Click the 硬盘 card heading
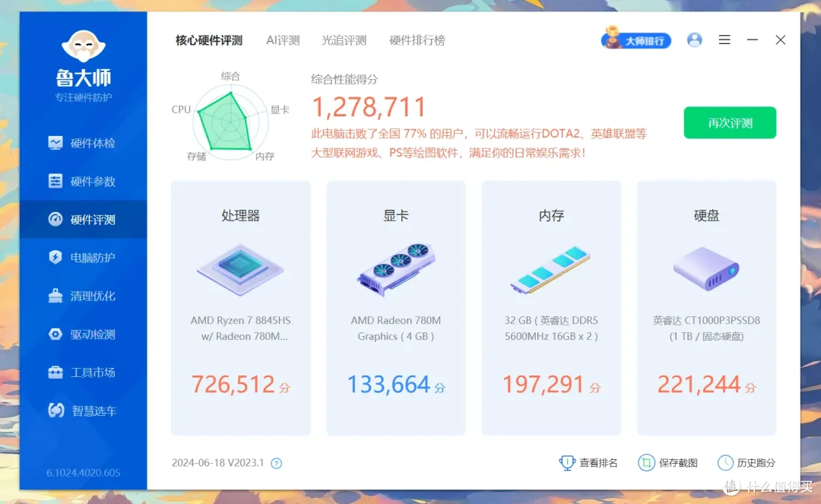 (706, 216)
